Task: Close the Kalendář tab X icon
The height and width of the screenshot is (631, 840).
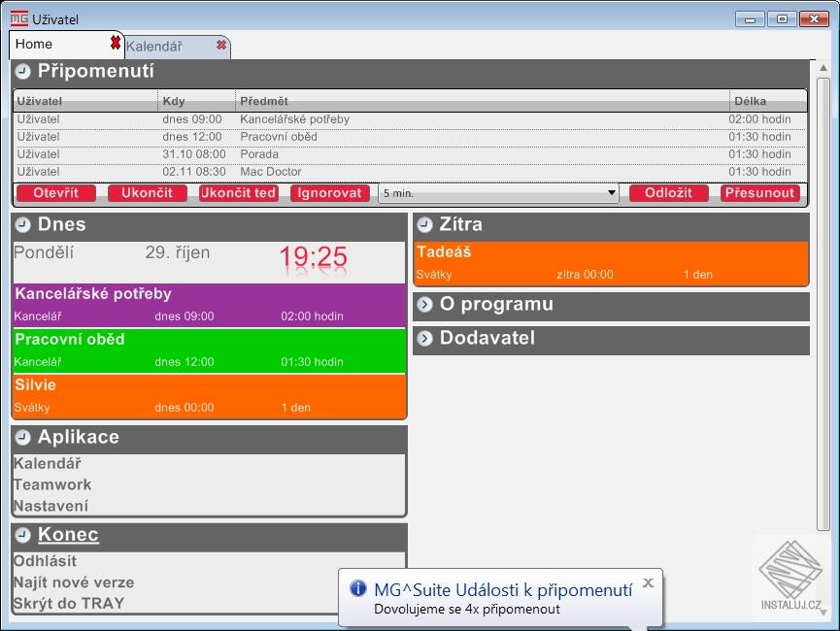Action: (220, 45)
